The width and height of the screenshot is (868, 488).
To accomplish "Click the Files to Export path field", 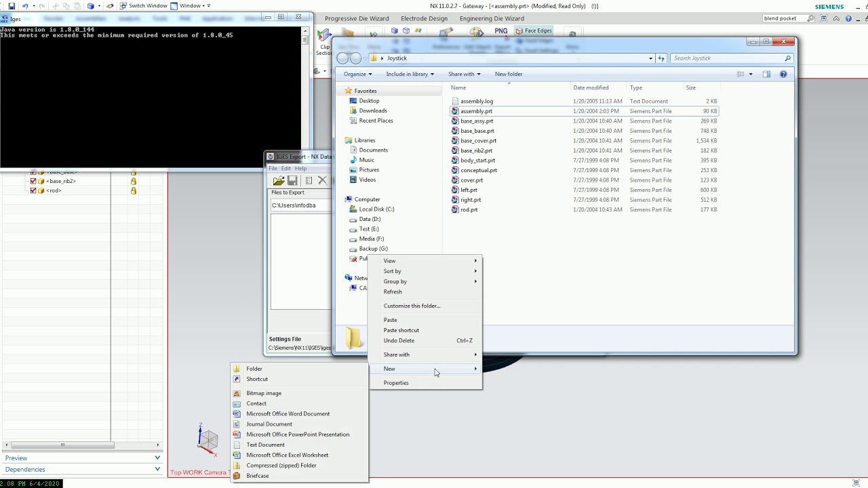I will pos(300,205).
